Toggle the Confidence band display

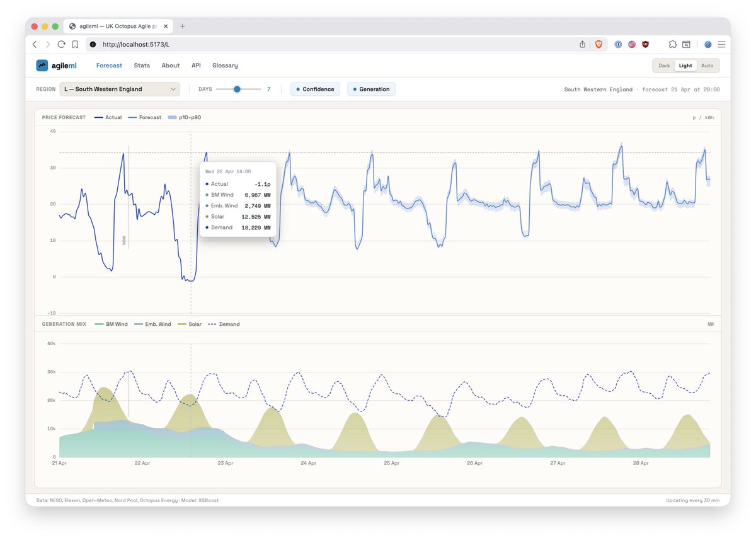pos(315,89)
